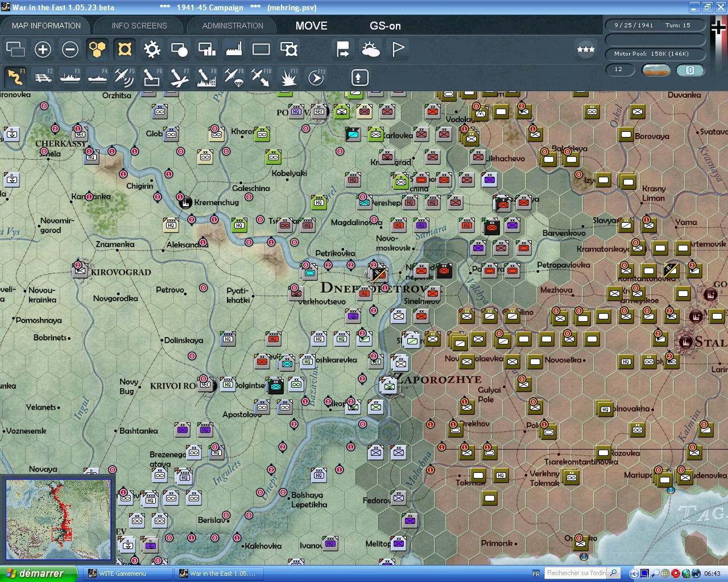Screen dimensions: 728x582
Task: Click the CHERKASSY city label
Action: tap(60, 143)
